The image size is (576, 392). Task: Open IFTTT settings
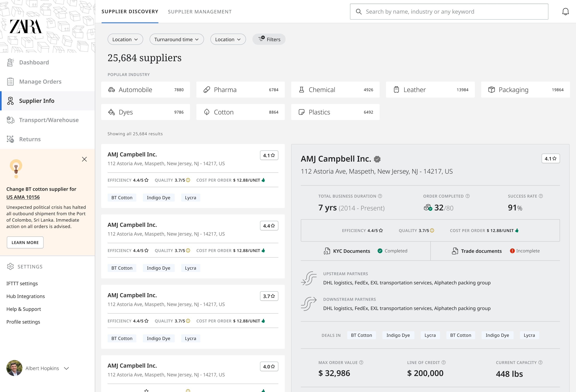point(22,283)
